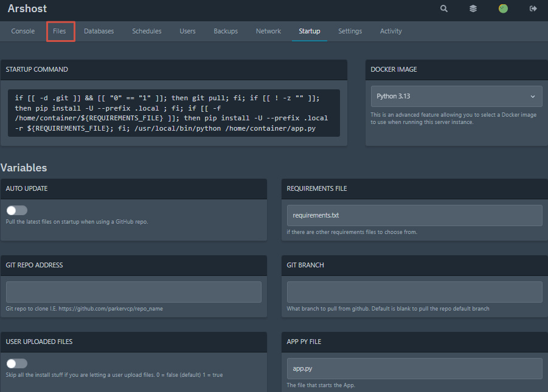Viewport: 548px width, 392px height.
Task: Open the servers stack icon
Action: click(473, 9)
